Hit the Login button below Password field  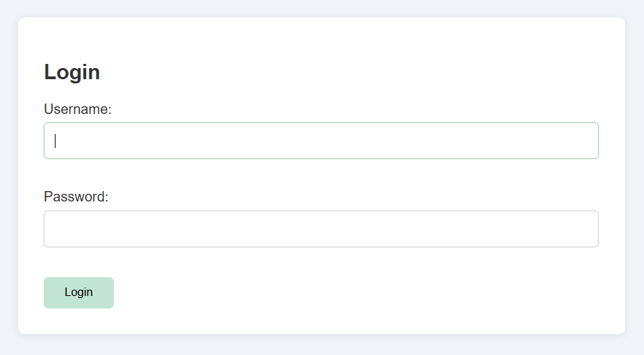pyautogui.click(x=78, y=292)
